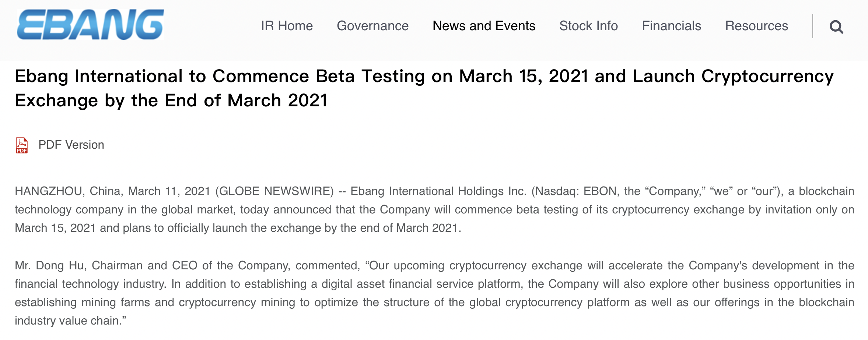
Task: Click the GLOBE NEWSWIRE text in dateline
Action: [274, 191]
